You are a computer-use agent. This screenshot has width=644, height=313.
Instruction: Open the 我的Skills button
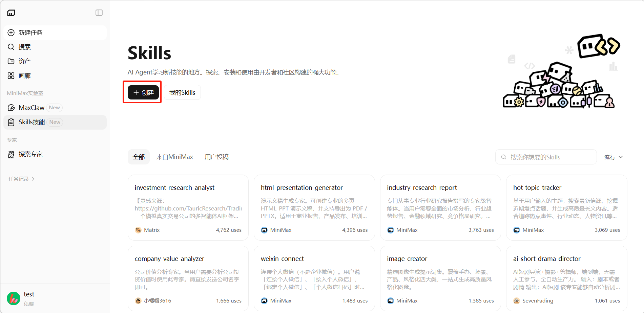[182, 93]
